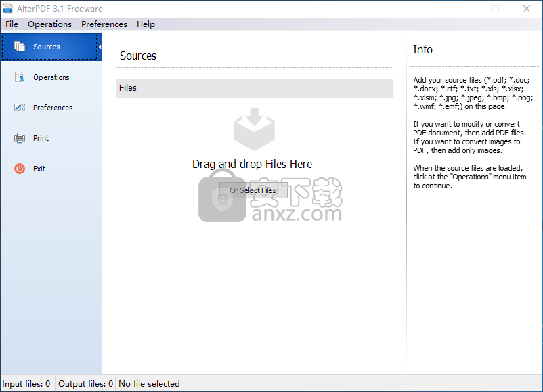Open the Preferences menu in menu bar
The width and height of the screenshot is (543, 392).
pos(104,24)
